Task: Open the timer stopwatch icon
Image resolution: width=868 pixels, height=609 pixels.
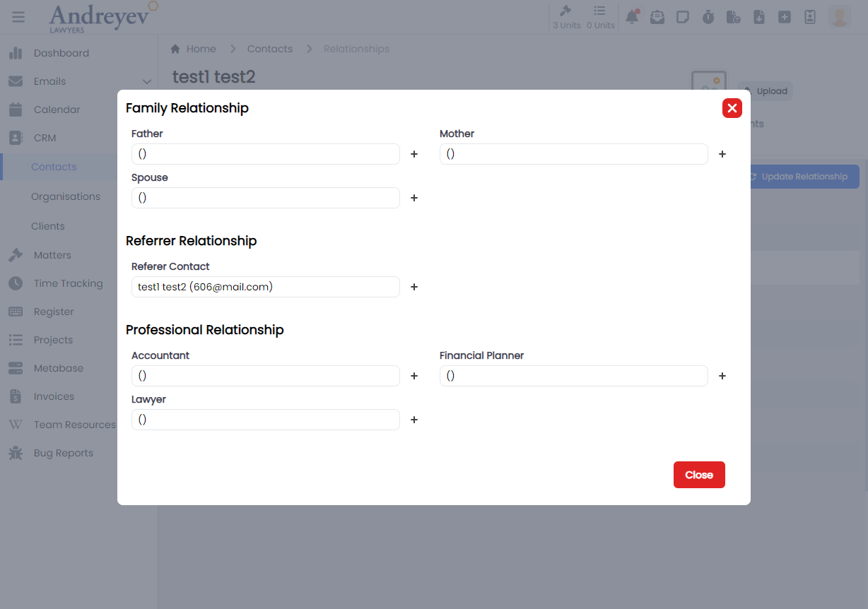Action: [x=708, y=17]
